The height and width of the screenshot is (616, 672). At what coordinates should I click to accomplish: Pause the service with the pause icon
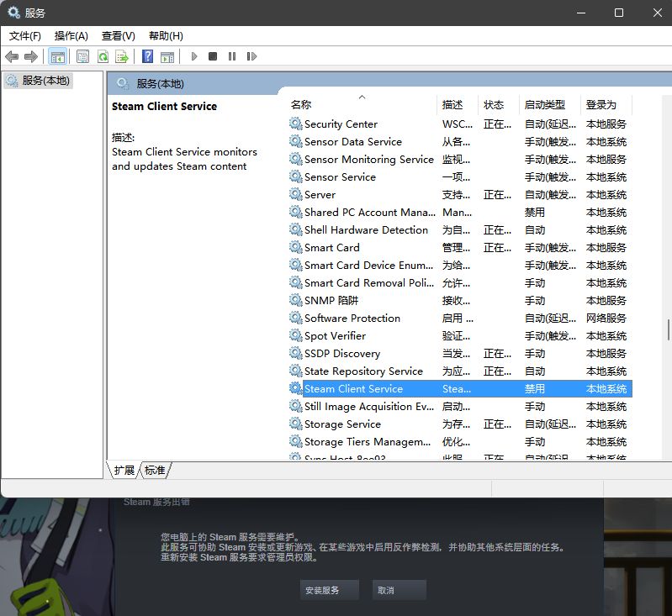[x=232, y=56]
